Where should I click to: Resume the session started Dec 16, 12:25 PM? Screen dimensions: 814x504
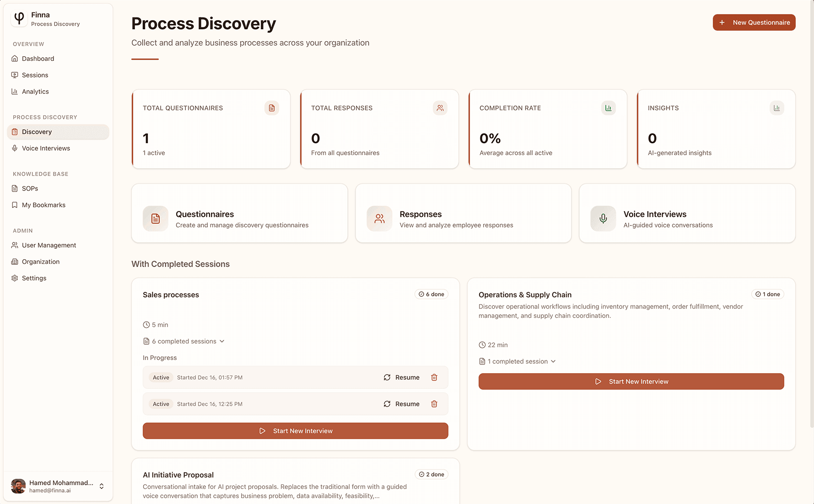(x=401, y=404)
